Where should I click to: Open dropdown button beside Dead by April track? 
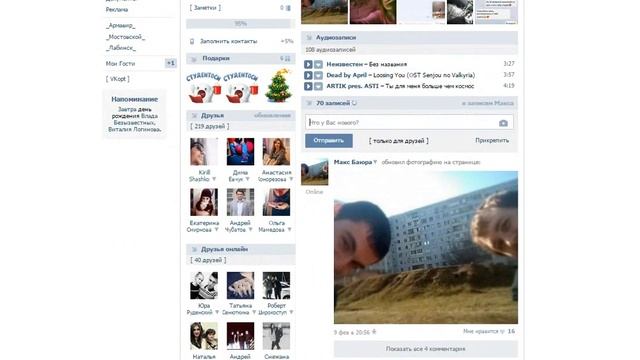click(318, 76)
